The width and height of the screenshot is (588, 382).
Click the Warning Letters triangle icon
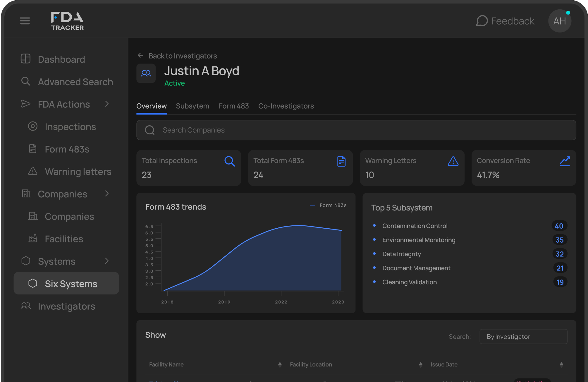click(x=453, y=161)
